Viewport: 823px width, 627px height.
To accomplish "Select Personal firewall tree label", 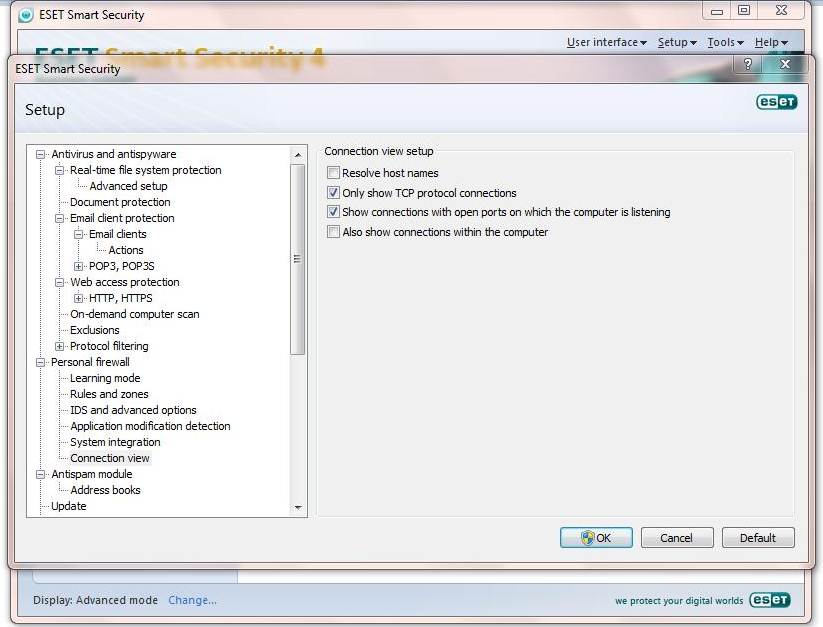I will click(90, 362).
